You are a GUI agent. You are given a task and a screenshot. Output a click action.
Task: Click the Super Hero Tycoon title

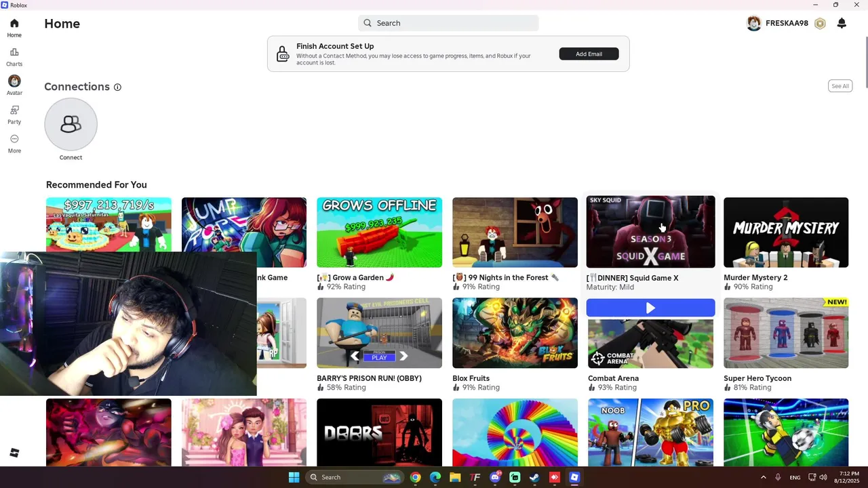[757, 378]
